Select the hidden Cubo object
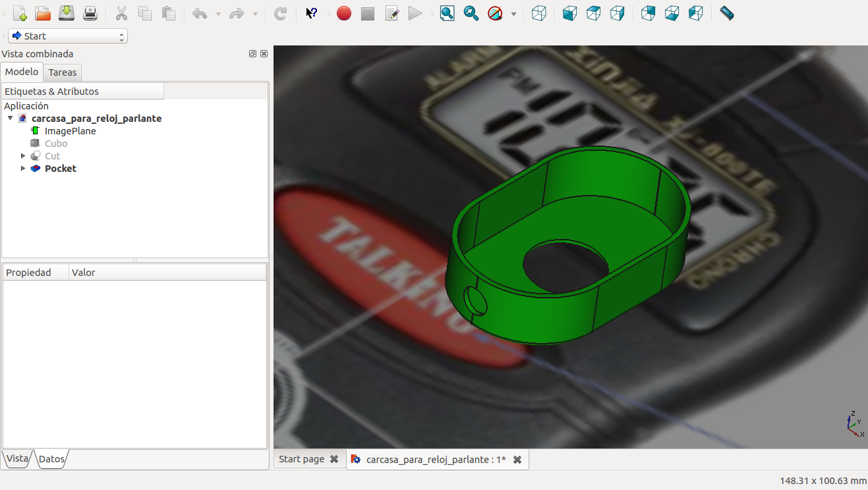The height and width of the screenshot is (490, 868). pos(55,144)
